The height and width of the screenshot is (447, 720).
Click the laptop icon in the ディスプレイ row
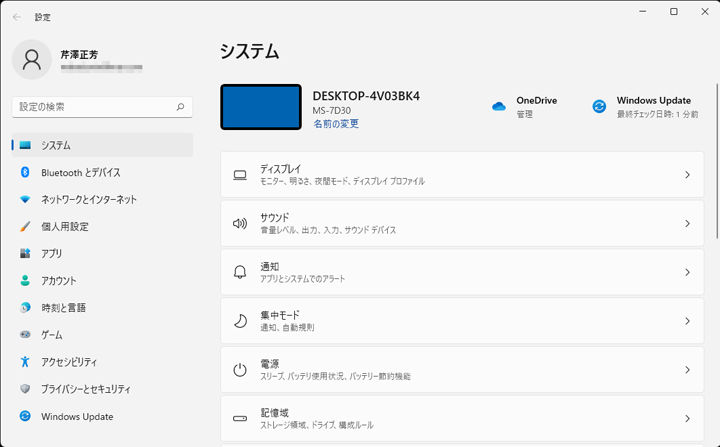click(240, 175)
